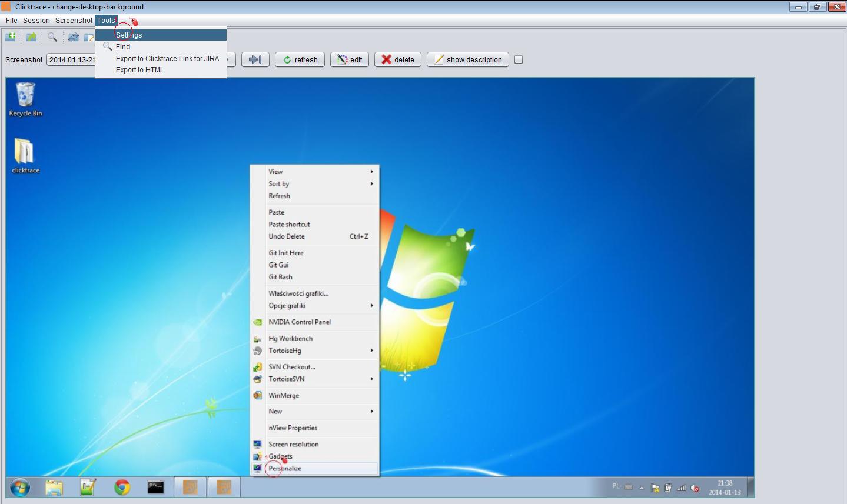The image size is (847, 504).
Task: Open the Screenshot menu
Action: pos(74,20)
